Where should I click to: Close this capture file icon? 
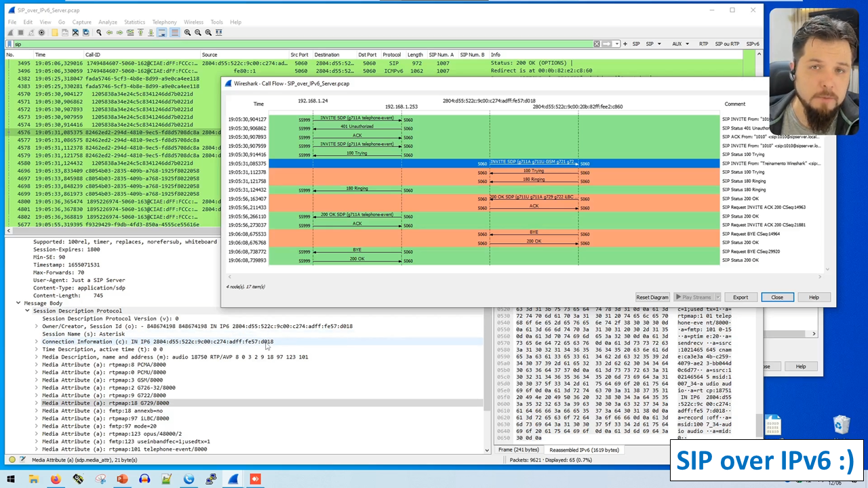coord(75,33)
